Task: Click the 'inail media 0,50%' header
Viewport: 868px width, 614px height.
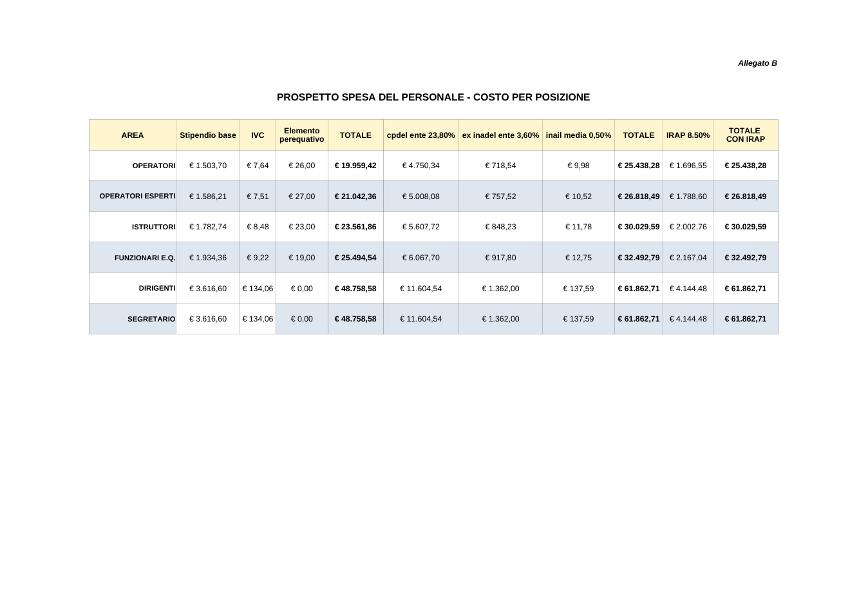Action: coord(578,135)
